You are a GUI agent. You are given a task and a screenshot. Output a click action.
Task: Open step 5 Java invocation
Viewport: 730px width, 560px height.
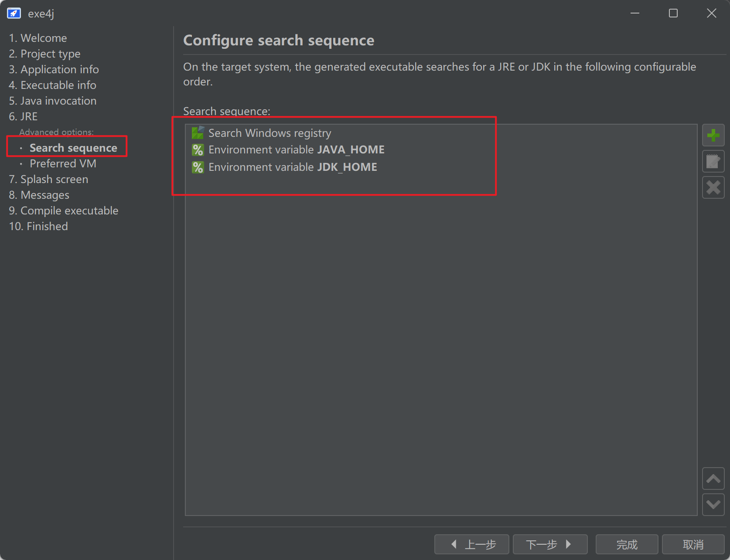52,101
